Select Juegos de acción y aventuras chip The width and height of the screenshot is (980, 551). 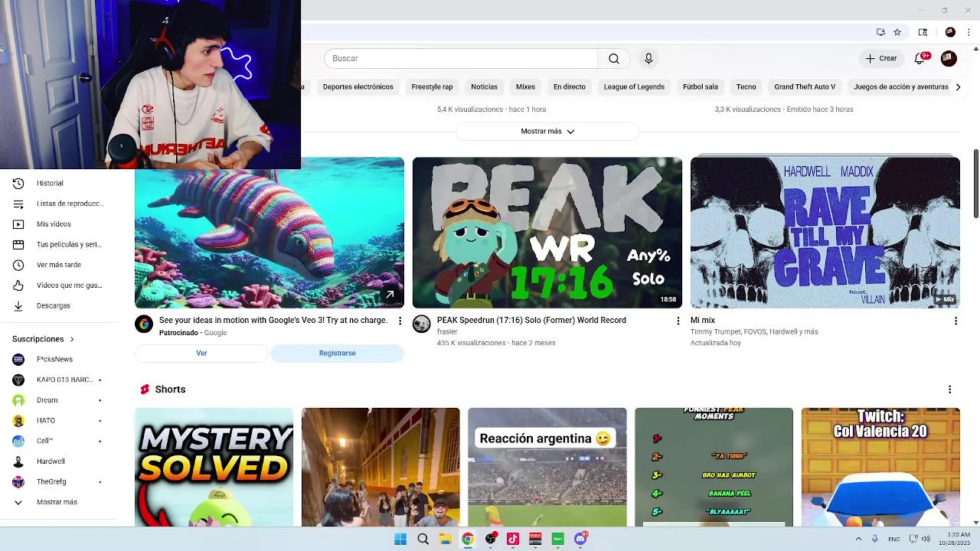[901, 86]
